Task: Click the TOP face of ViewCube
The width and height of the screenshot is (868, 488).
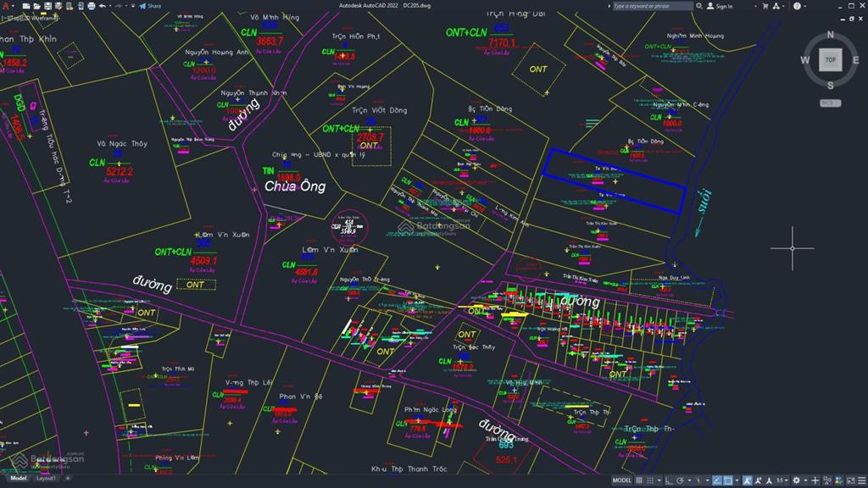Action: pos(831,60)
